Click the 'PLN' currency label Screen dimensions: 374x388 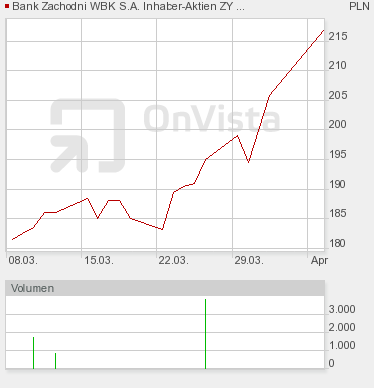tap(359, 6)
